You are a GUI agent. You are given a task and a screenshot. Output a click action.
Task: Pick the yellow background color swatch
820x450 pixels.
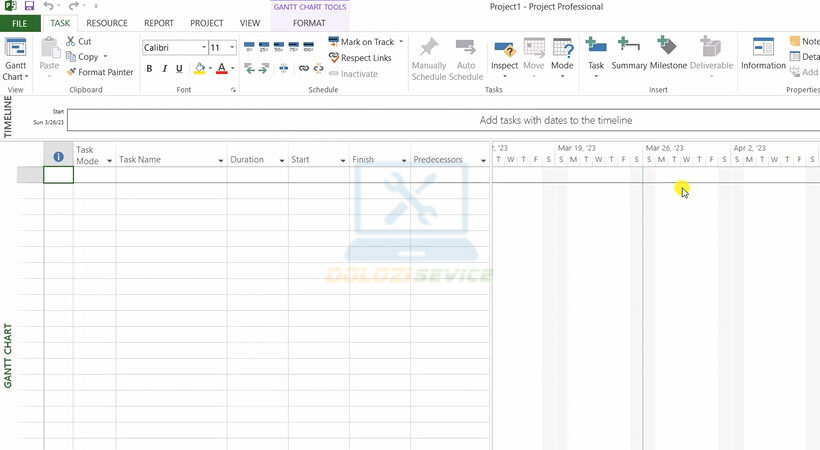click(x=201, y=69)
